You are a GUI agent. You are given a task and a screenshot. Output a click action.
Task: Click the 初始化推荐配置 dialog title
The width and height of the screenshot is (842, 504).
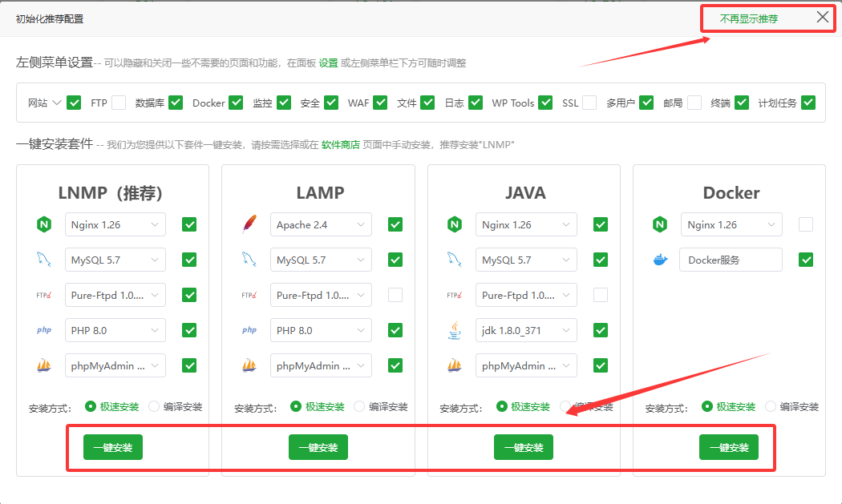[50, 18]
